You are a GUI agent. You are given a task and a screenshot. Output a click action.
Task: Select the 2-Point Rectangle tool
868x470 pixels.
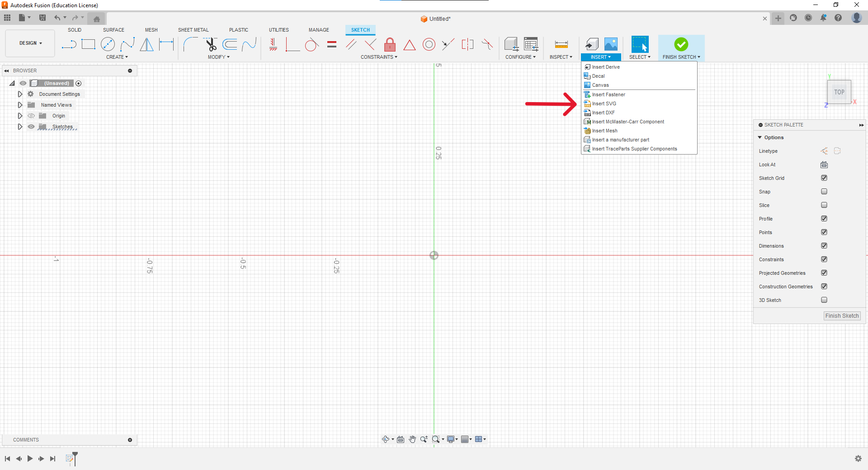tap(88, 44)
